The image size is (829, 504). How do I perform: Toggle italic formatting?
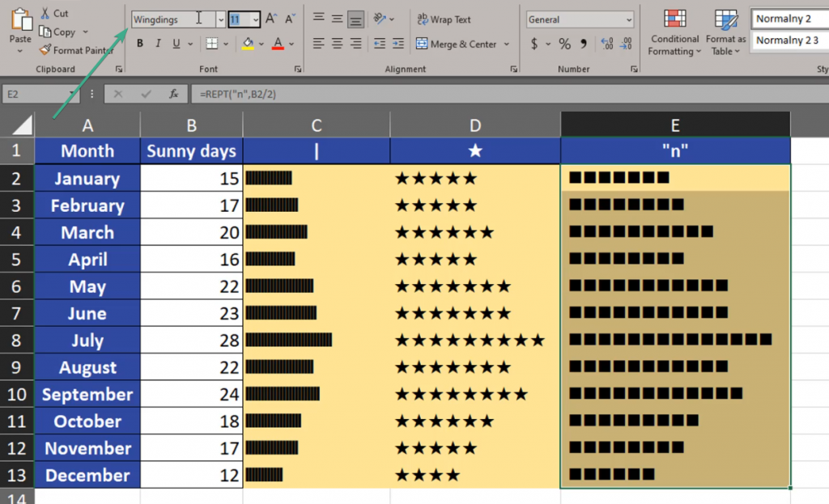[158, 44]
